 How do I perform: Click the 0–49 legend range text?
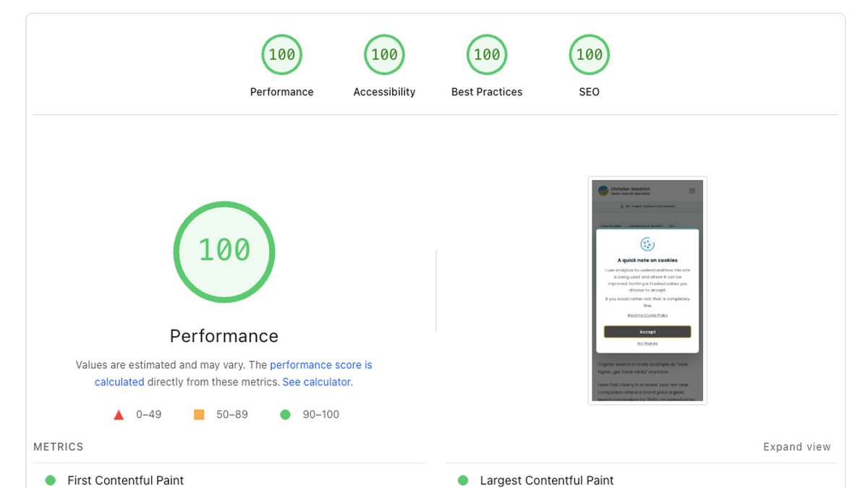(149, 414)
